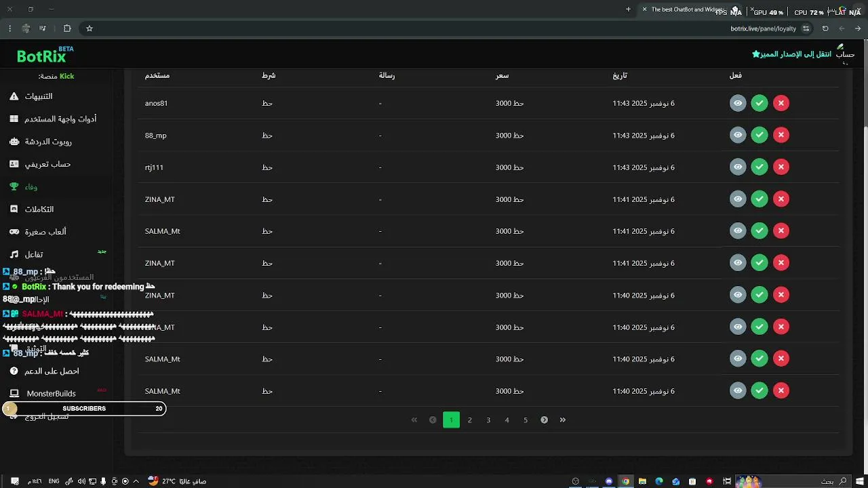
Task: Switch ENG input language in tray
Action: (53, 481)
